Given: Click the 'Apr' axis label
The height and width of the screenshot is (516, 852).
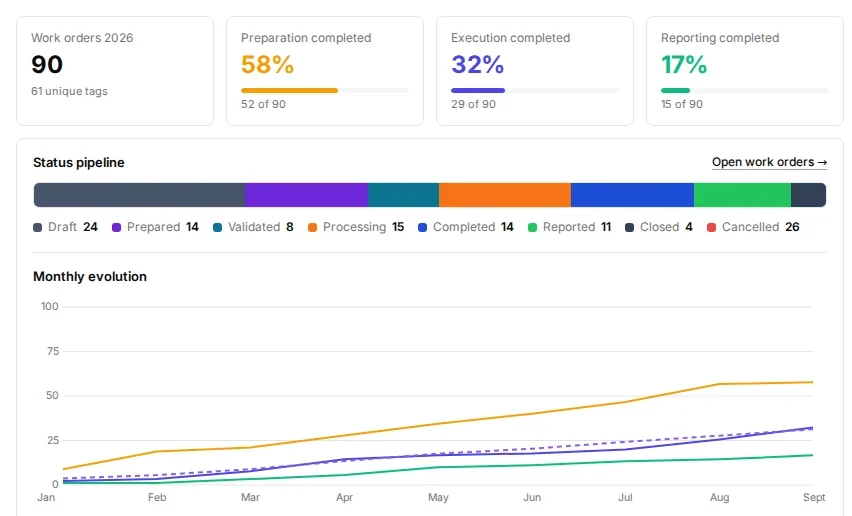Looking at the screenshot, I should point(344,498).
